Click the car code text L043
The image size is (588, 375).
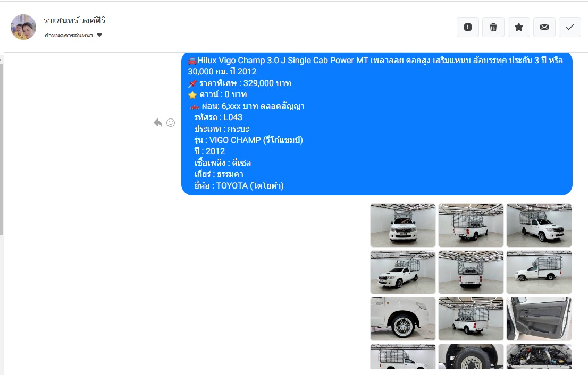[x=233, y=117]
